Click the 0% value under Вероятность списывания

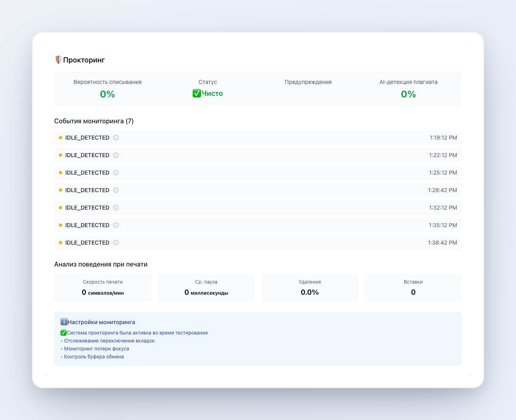click(107, 94)
